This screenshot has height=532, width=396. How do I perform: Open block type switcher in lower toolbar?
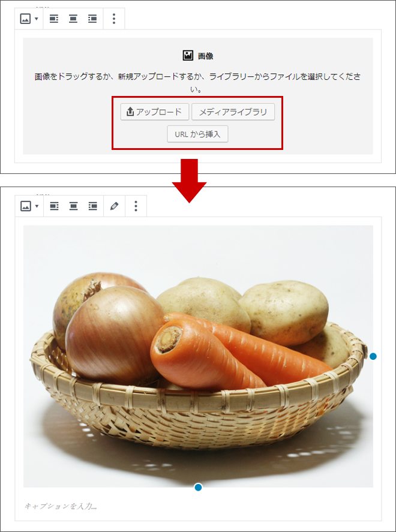click(x=29, y=206)
